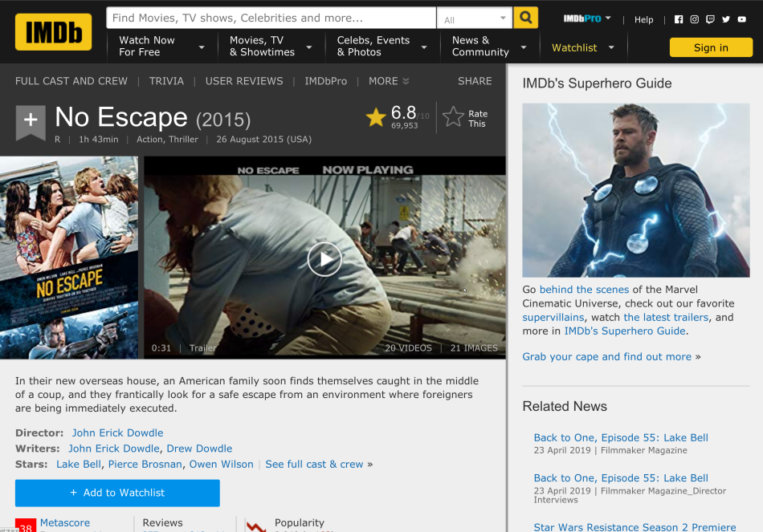
Task: Click the behind the scenes link
Action: tap(585, 290)
